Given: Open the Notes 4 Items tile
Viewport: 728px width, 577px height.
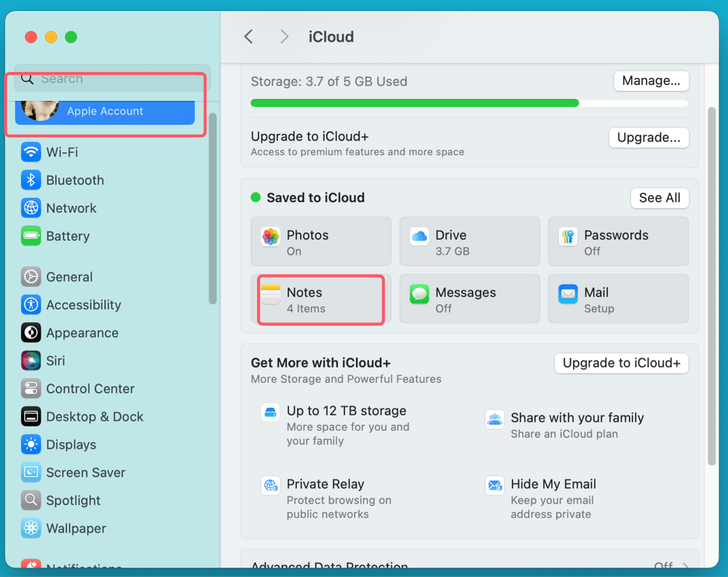Looking at the screenshot, I should (321, 299).
